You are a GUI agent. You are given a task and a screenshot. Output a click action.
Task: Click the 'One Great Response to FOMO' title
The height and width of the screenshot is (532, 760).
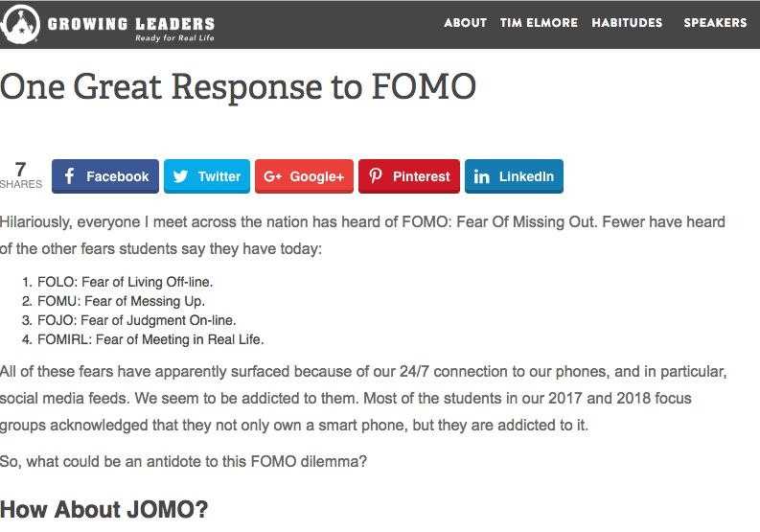click(x=239, y=87)
